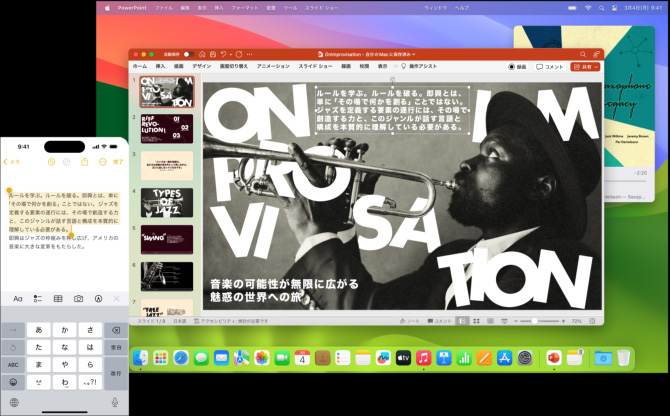
Task: Click the zoom in plus button
Action: coord(563,321)
